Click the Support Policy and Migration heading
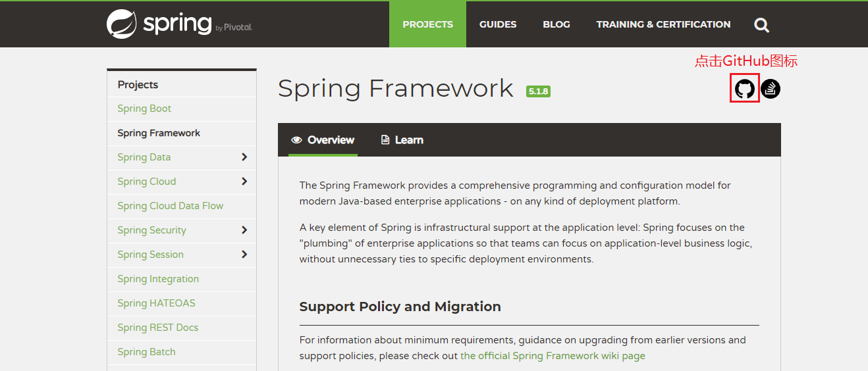Image resolution: width=868 pixels, height=371 pixels. coord(400,307)
